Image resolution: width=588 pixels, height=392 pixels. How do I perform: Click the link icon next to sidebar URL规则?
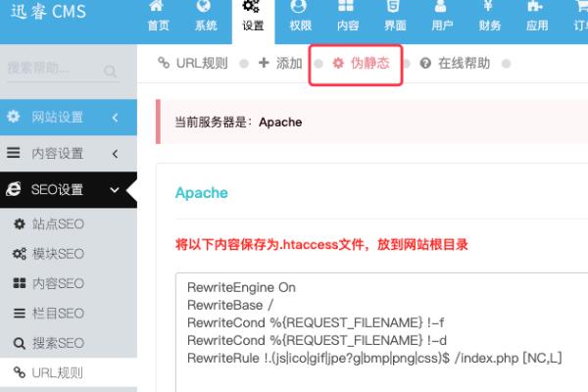point(20,372)
